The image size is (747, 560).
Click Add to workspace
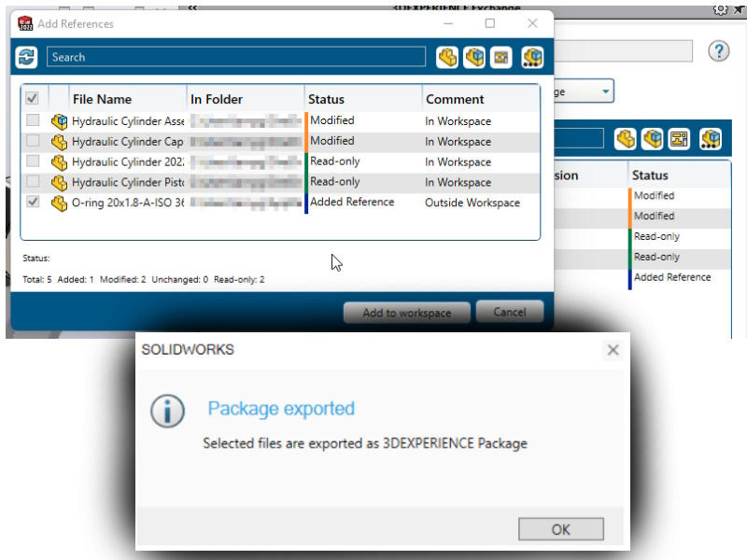406,313
